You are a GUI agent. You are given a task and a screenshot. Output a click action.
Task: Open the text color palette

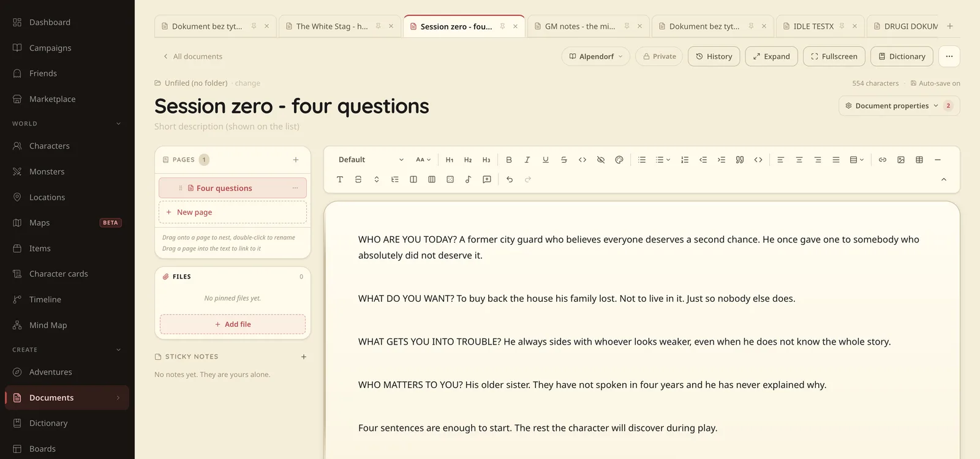click(619, 160)
